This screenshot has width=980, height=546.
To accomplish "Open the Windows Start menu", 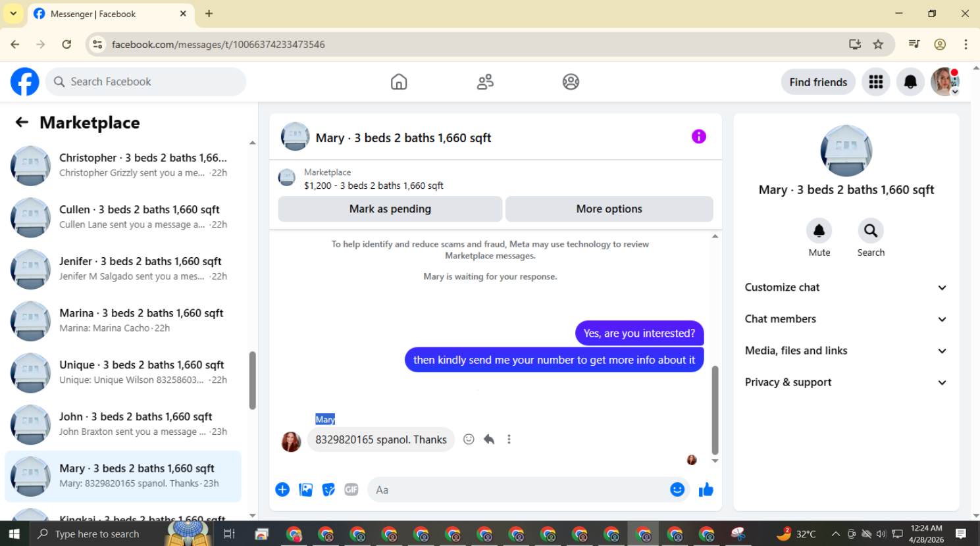I will [14, 534].
